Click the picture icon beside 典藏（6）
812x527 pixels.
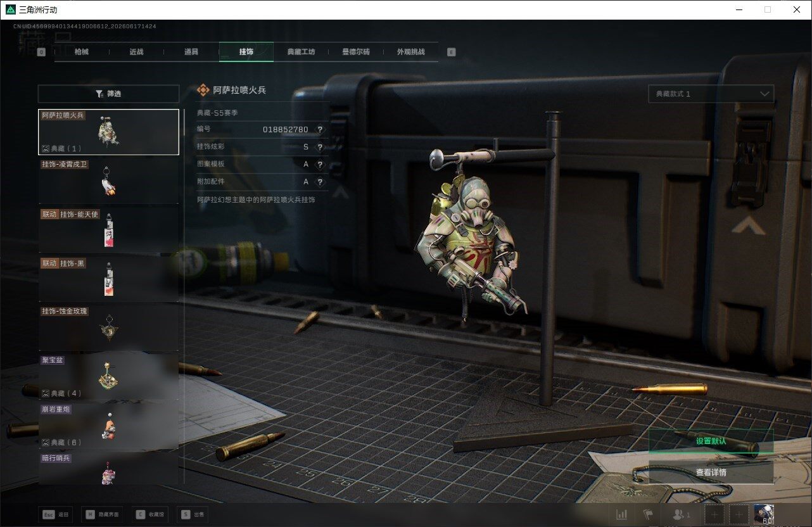46,442
